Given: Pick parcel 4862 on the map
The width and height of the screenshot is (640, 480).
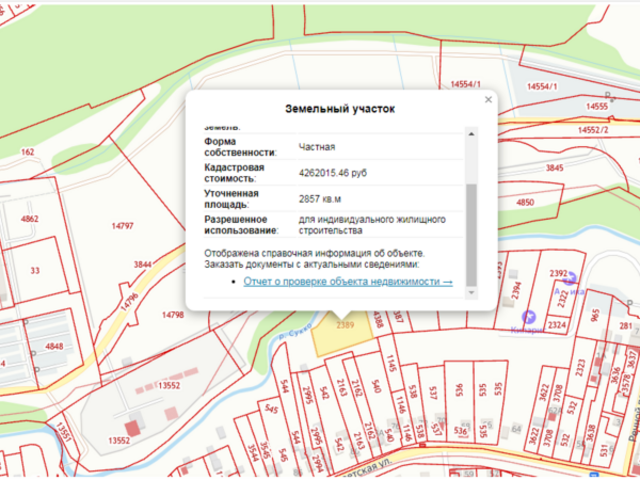Looking at the screenshot, I should click(x=30, y=218).
